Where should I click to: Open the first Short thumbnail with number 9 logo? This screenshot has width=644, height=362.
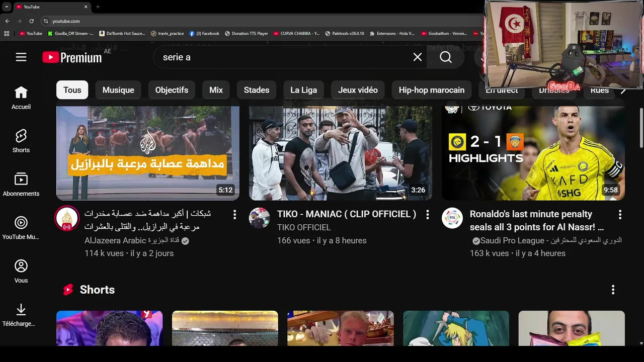pos(109,328)
